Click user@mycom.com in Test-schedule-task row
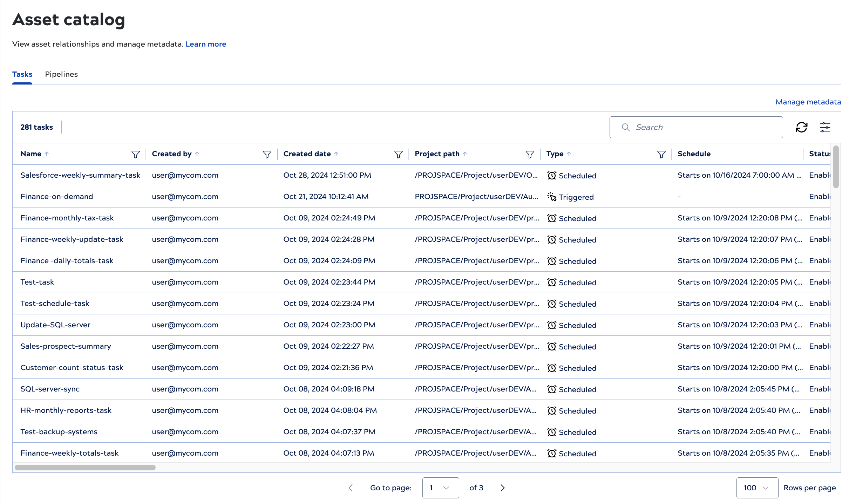The width and height of the screenshot is (849, 504). [x=185, y=304]
